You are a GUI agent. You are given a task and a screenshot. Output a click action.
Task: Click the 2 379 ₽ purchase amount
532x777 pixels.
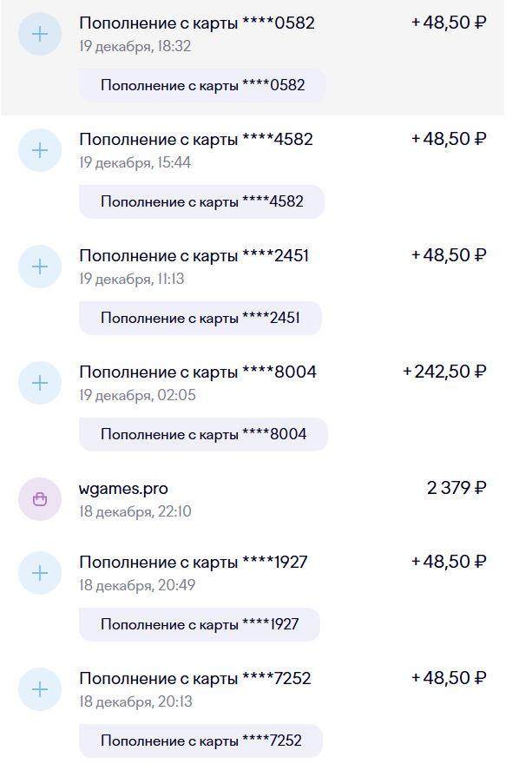[x=456, y=488]
